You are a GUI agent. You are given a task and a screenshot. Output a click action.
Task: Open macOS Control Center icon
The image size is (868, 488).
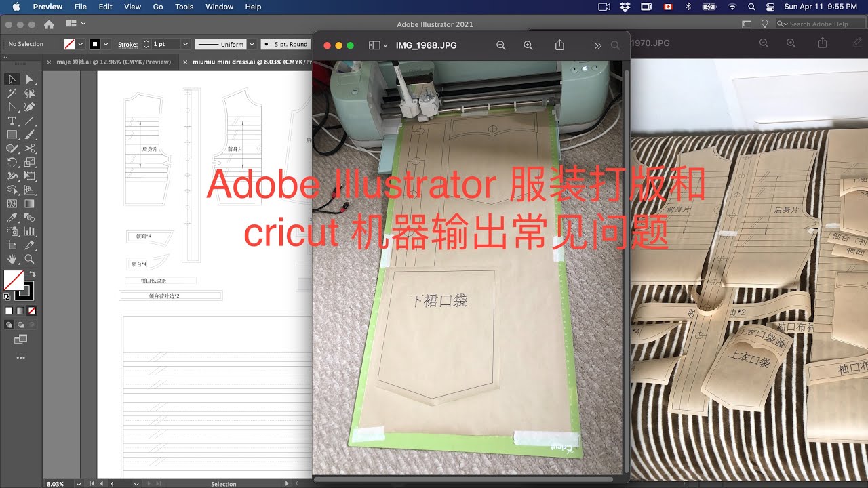pyautogui.click(x=770, y=7)
